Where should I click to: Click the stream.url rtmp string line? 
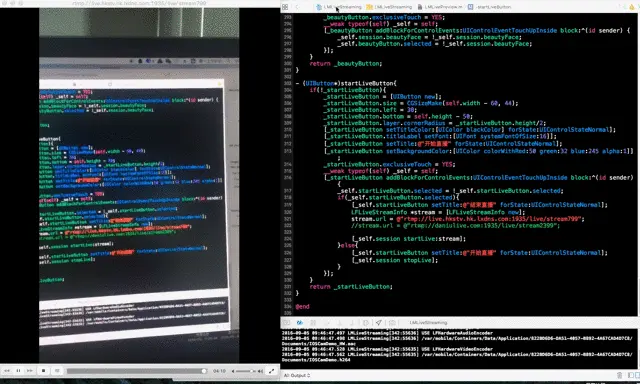(468, 219)
